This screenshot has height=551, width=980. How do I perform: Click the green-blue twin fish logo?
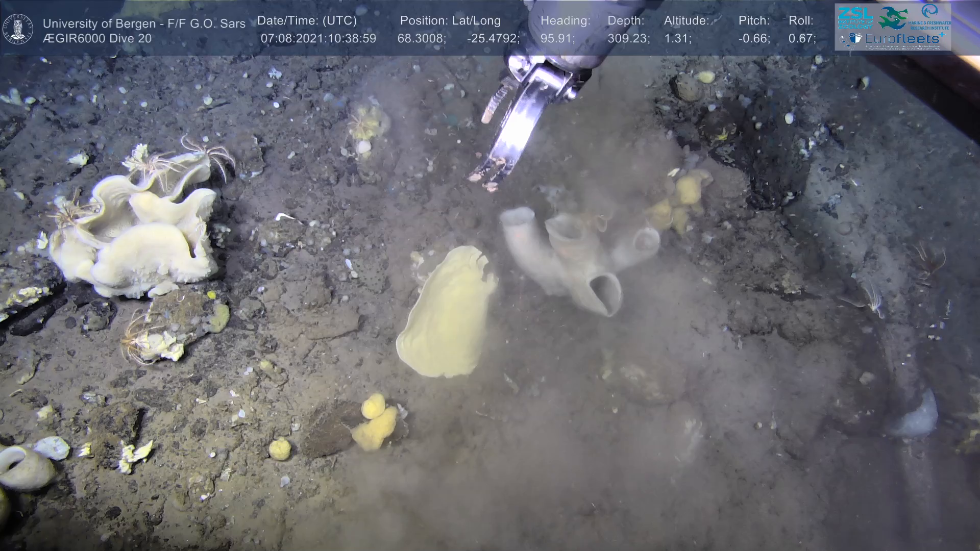tap(893, 18)
